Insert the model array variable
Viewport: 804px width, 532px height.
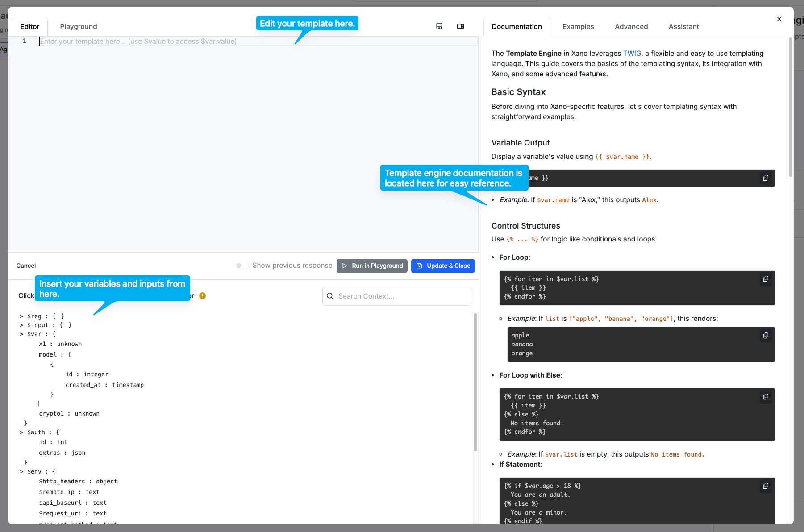coord(55,354)
